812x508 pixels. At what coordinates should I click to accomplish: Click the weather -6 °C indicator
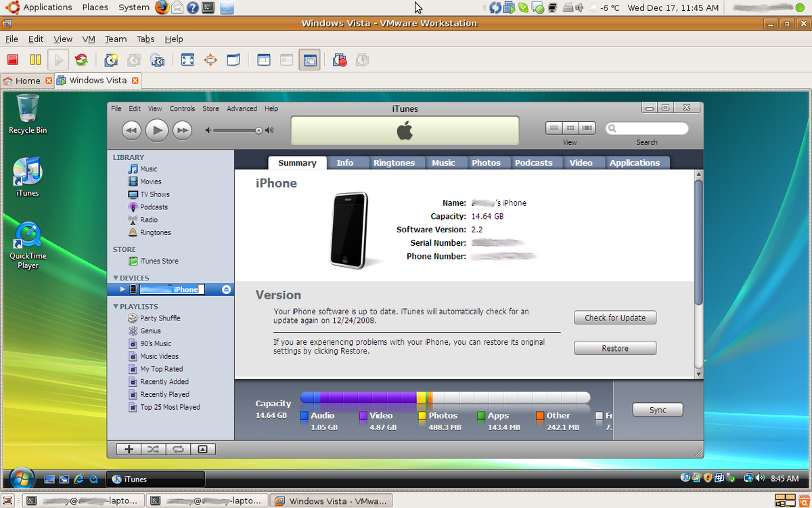point(605,8)
